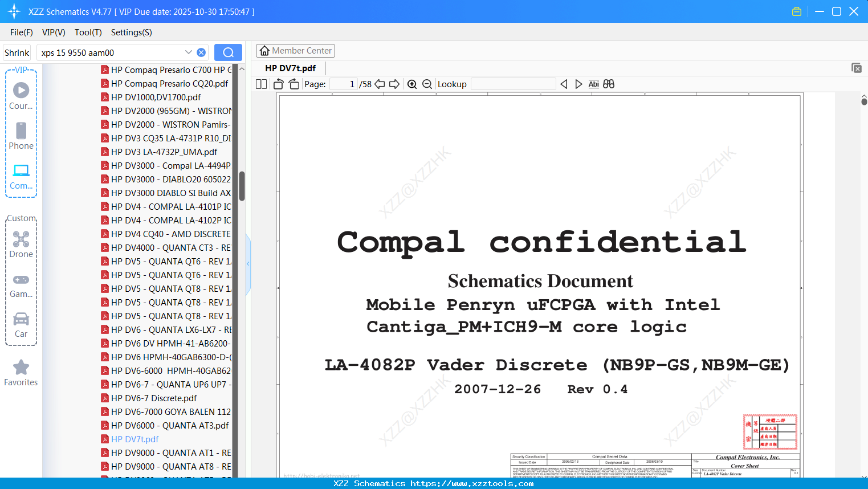Click the document viewer scrollbar thumb
Screen dimensions: 868x489
(x=864, y=101)
